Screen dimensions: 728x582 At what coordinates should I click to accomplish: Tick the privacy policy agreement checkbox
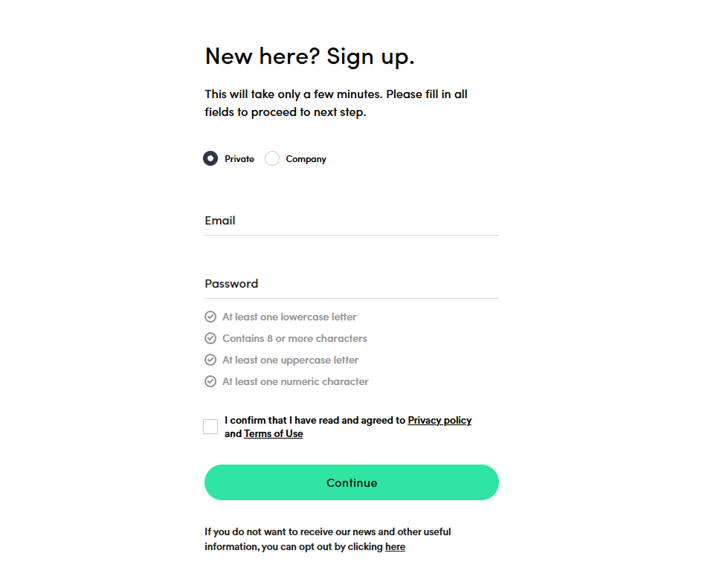click(x=210, y=427)
